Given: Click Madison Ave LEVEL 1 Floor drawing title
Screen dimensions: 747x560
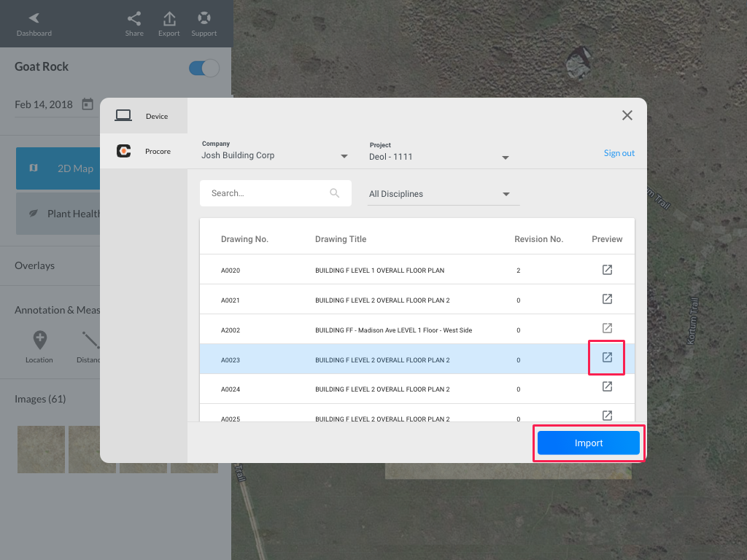Looking at the screenshot, I should [x=393, y=330].
